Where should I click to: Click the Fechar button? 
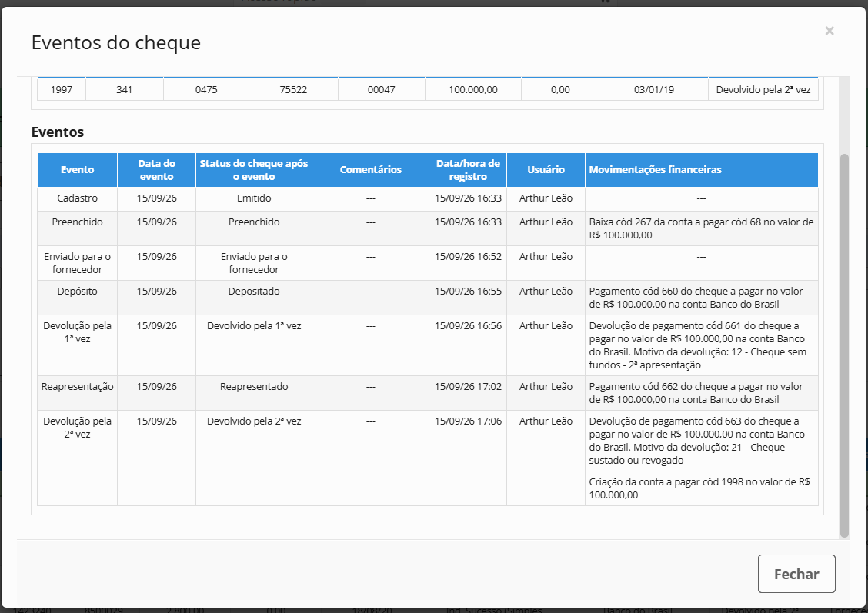pos(796,574)
